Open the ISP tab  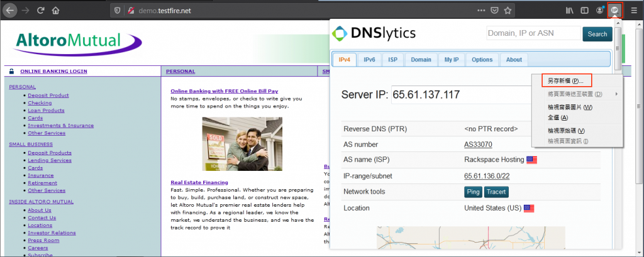[x=392, y=60]
